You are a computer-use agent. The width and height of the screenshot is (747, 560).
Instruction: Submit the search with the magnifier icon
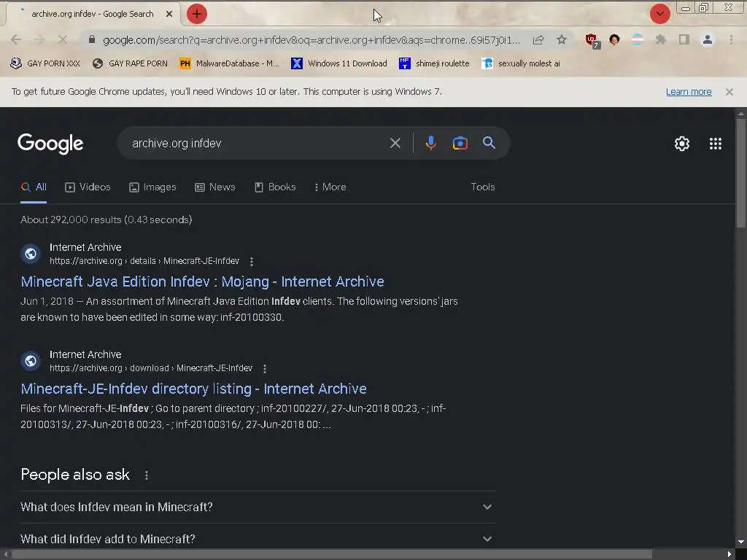pos(489,143)
